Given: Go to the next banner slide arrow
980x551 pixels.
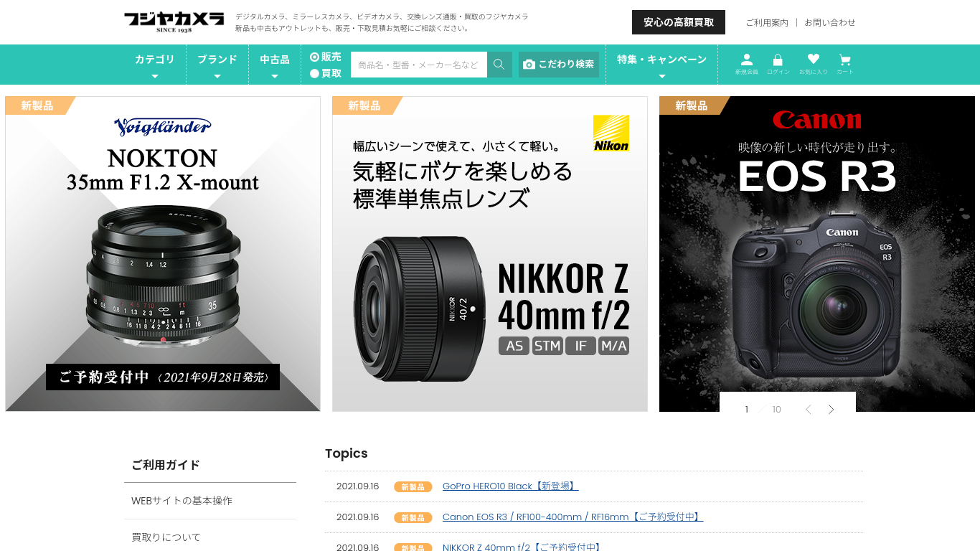Looking at the screenshot, I should point(831,410).
